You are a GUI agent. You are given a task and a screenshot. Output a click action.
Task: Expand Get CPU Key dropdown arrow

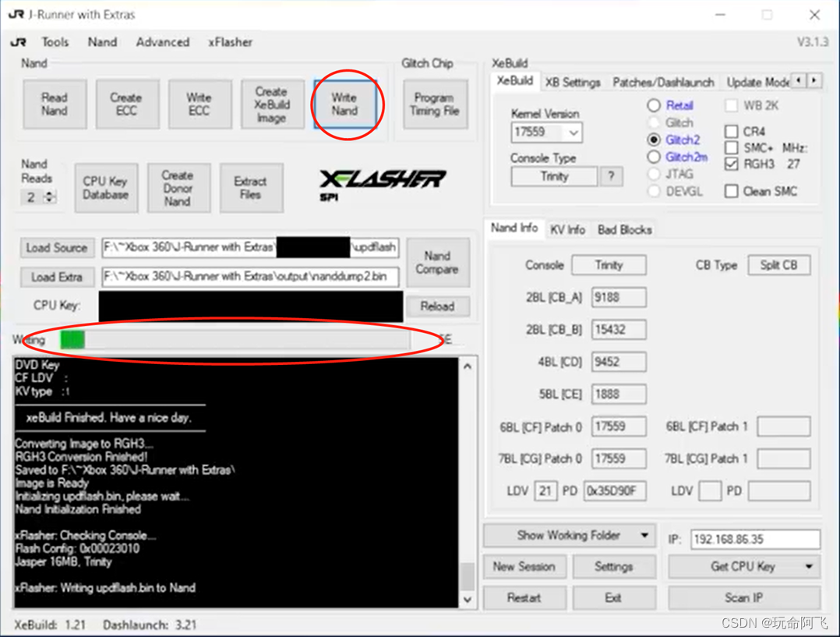point(809,566)
